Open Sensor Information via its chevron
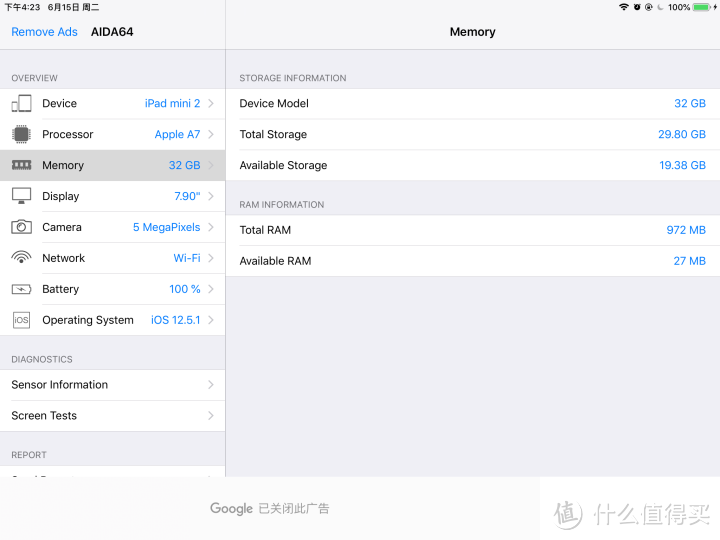 point(211,384)
